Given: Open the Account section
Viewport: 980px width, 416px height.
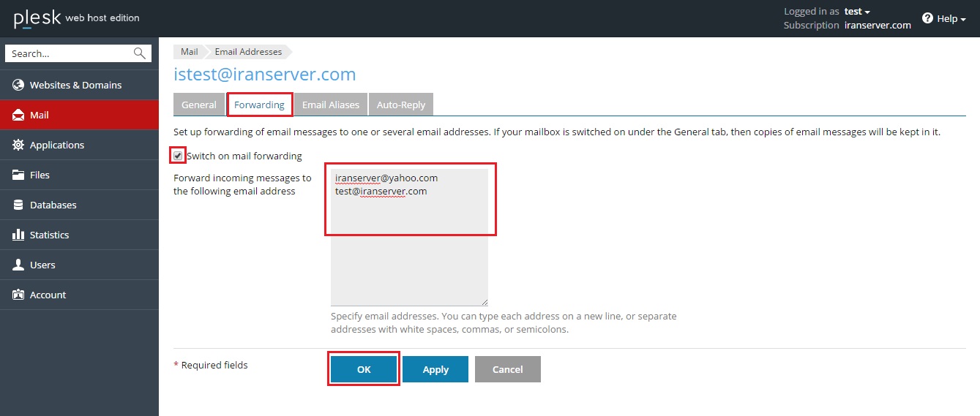Looking at the screenshot, I should click(79, 295).
